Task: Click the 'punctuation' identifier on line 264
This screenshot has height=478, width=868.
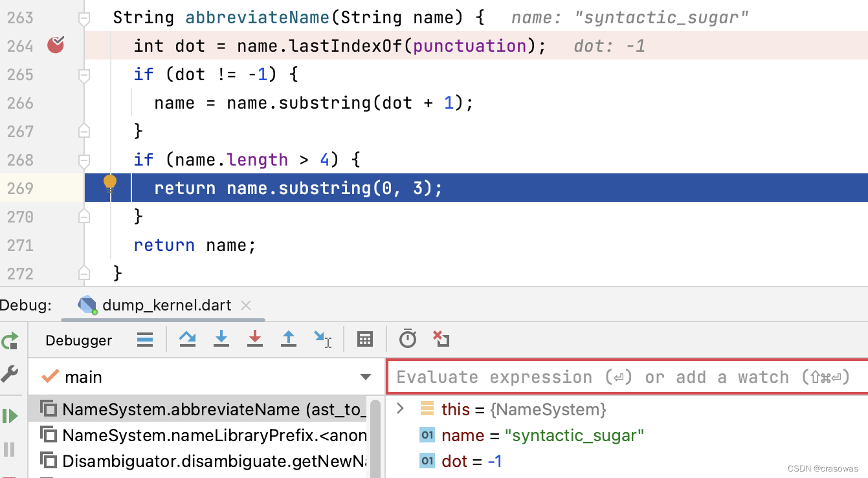Action: [x=470, y=46]
